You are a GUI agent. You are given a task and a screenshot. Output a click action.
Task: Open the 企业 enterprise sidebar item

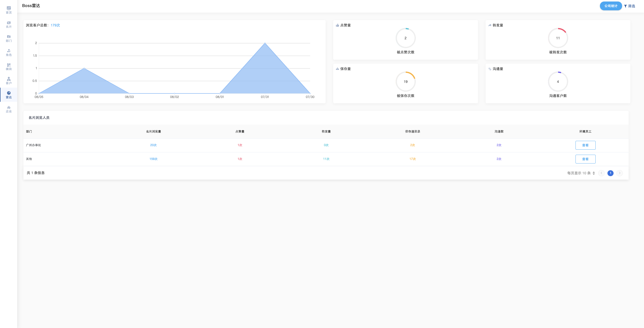click(x=9, y=109)
